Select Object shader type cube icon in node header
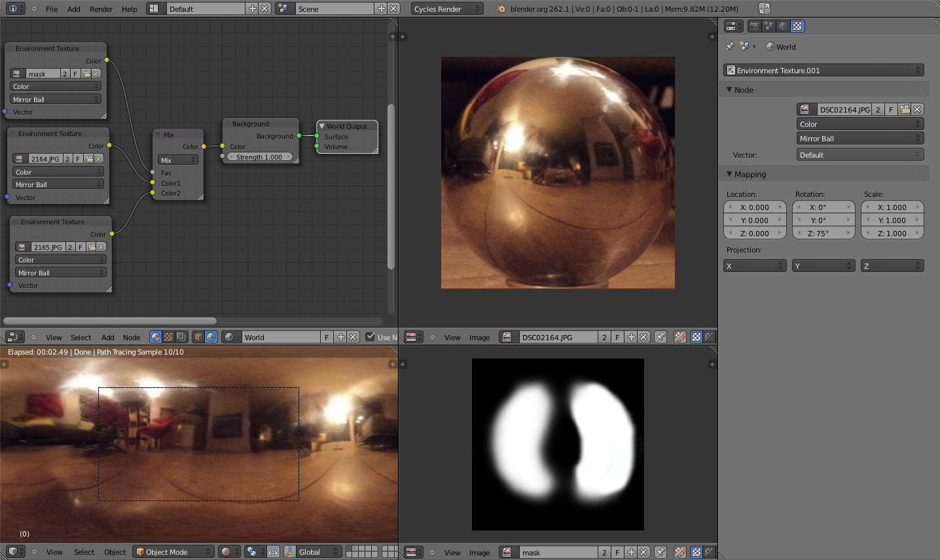Screen dimensions: 940x560 (197, 336)
